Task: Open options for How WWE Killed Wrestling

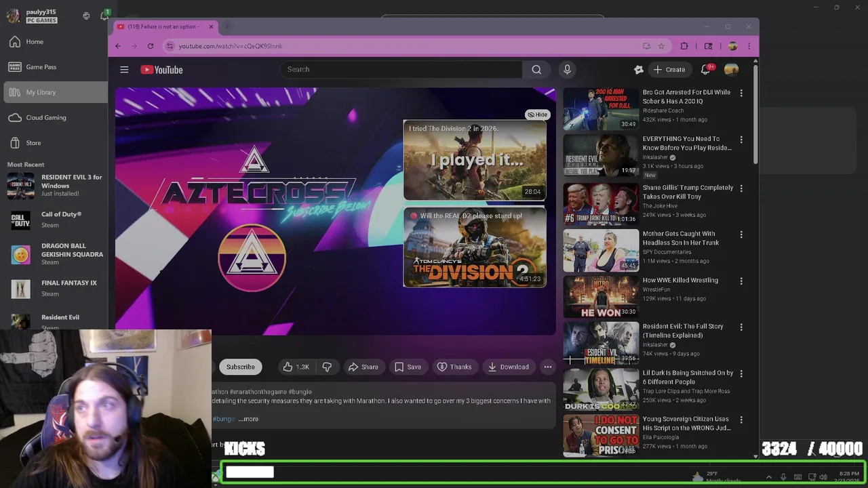Action: click(741, 281)
